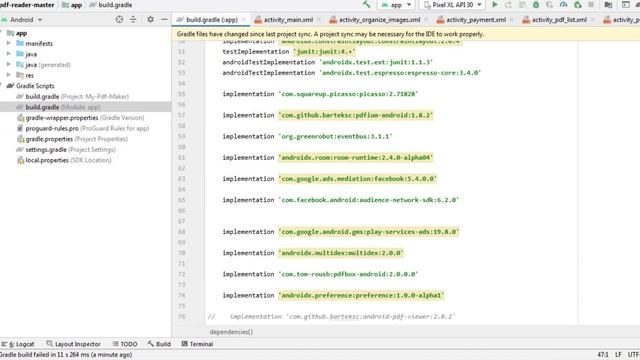640x360 pixels.
Task: Expand the java folder
Action: click(x=9, y=54)
